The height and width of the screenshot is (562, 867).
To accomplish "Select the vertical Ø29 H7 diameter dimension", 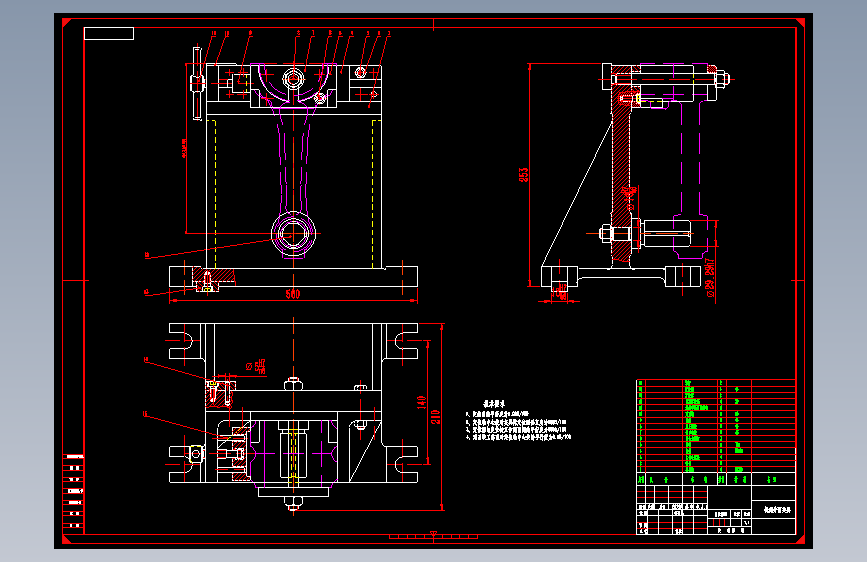I will [x=711, y=278].
